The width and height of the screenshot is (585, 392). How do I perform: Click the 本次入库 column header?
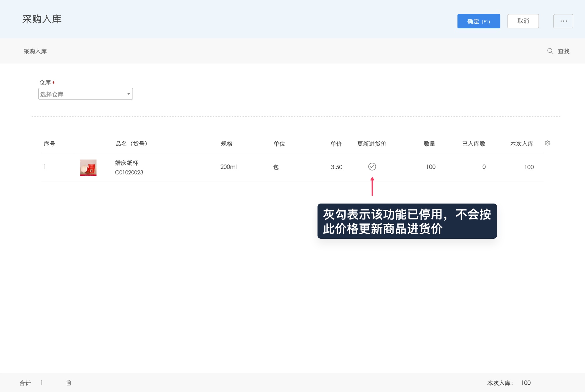(x=522, y=144)
